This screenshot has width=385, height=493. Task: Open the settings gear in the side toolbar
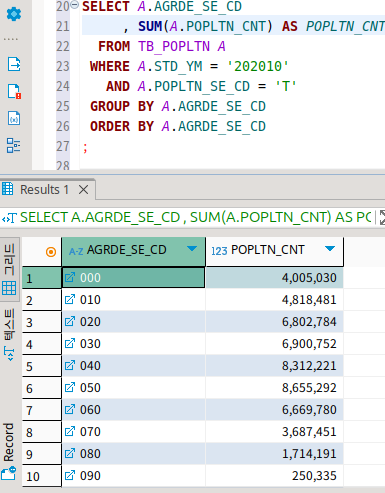pos(14,14)
